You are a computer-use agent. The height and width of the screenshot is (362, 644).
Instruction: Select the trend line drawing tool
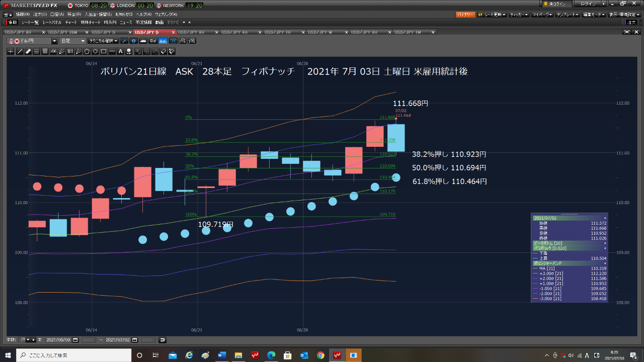tap(20, 51)
